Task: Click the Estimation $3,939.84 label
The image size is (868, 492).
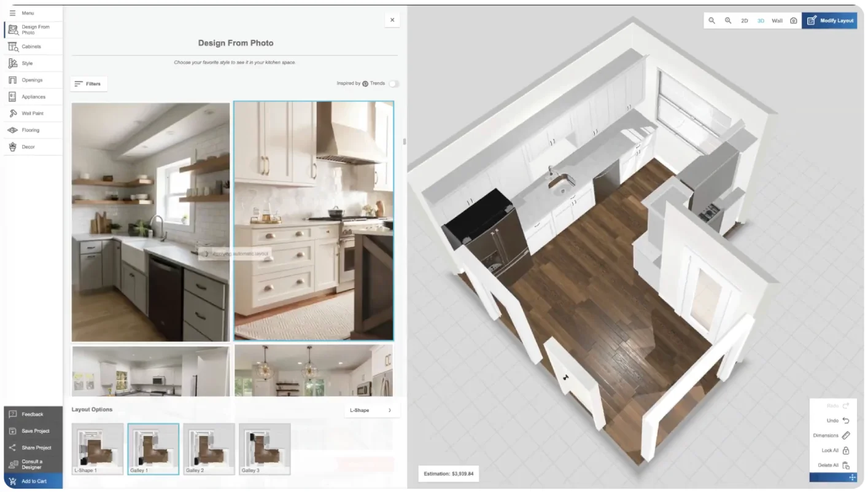Action: (449, 474)
